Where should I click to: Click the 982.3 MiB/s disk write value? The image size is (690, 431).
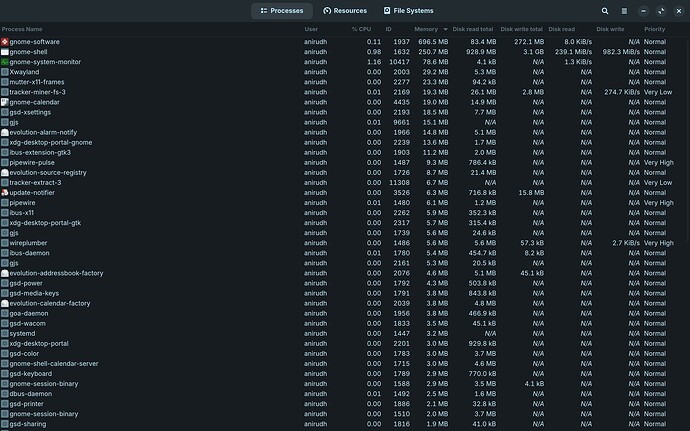tap(621, 52)
